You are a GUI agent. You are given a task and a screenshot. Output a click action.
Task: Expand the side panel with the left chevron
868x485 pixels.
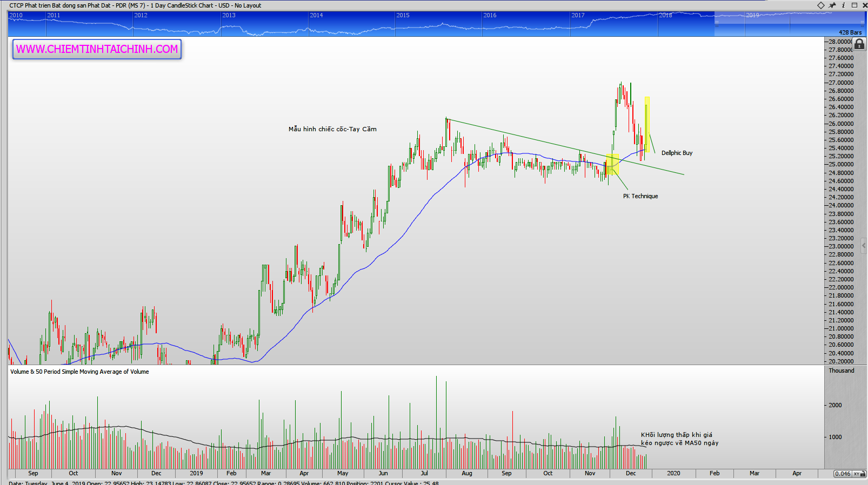click(864, 246)
